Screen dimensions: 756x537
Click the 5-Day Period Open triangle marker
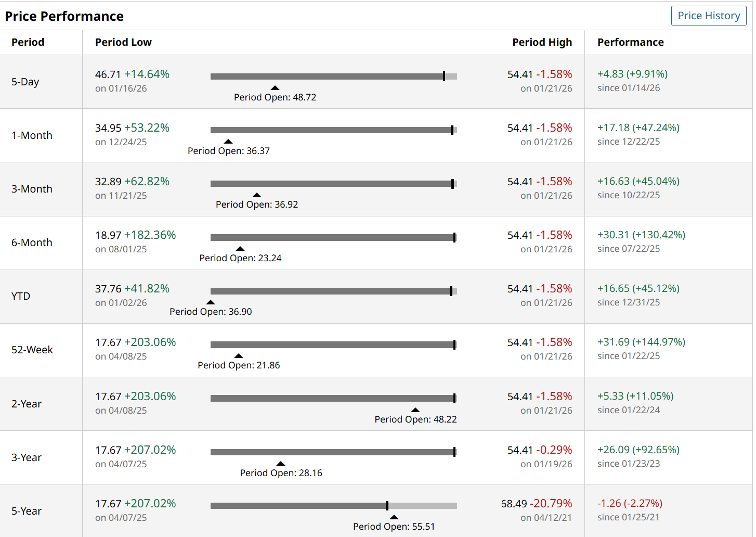coord(275,88)
